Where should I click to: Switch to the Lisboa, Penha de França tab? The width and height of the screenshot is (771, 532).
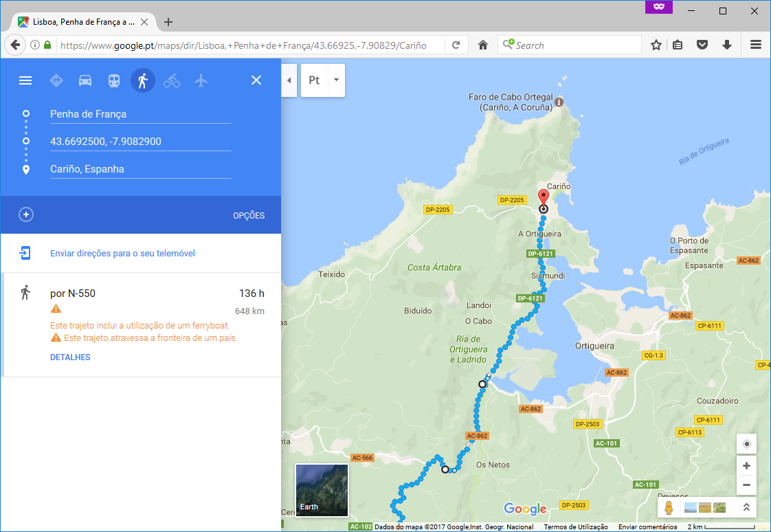pos(82,22)
